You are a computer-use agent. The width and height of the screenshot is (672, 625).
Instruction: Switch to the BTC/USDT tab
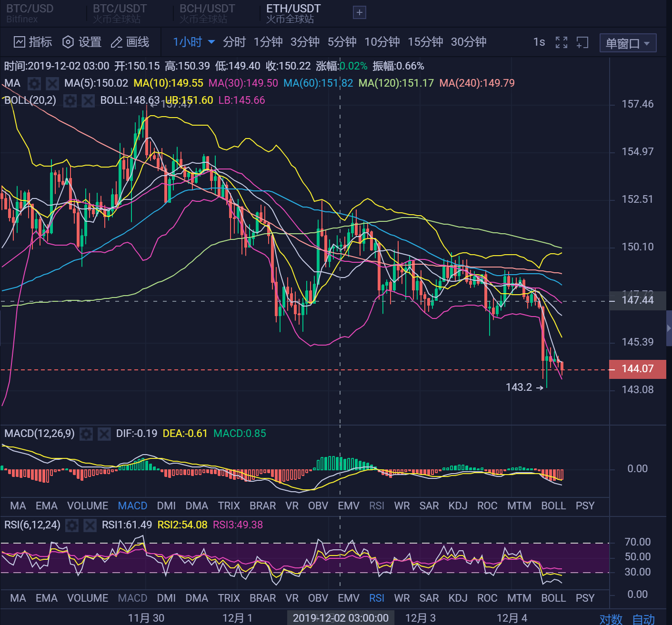click(120, 13)
